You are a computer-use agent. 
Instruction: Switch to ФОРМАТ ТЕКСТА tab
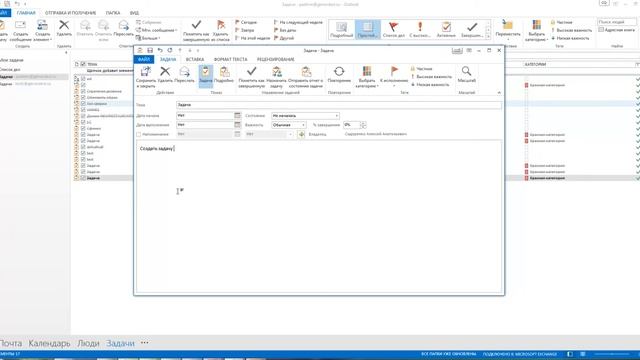pos(231,59)
